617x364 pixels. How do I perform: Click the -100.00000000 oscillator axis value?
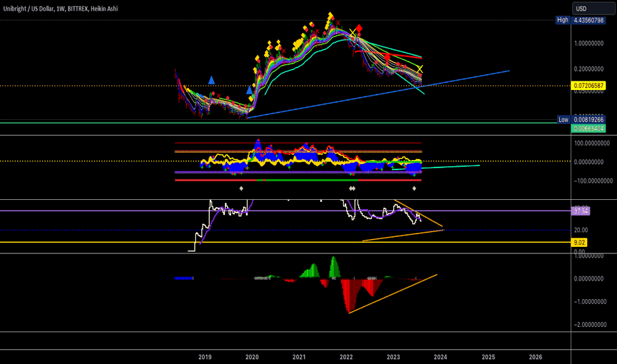pos(593,181)
